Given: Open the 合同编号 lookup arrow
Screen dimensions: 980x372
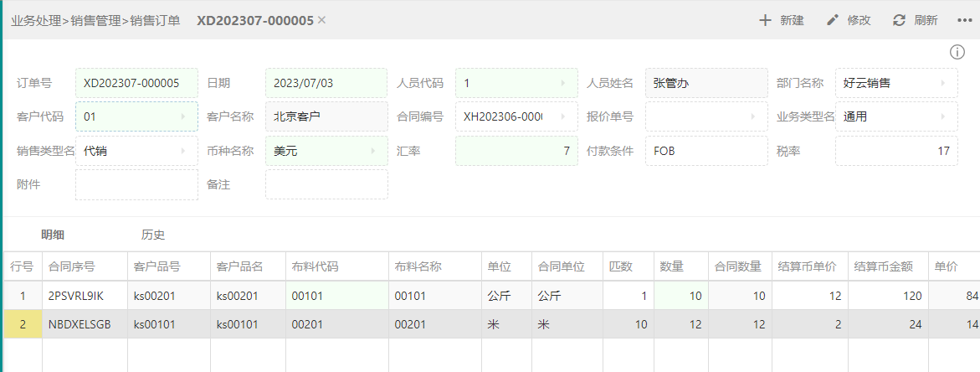Looking at the screenshot, I should (563, 116).
